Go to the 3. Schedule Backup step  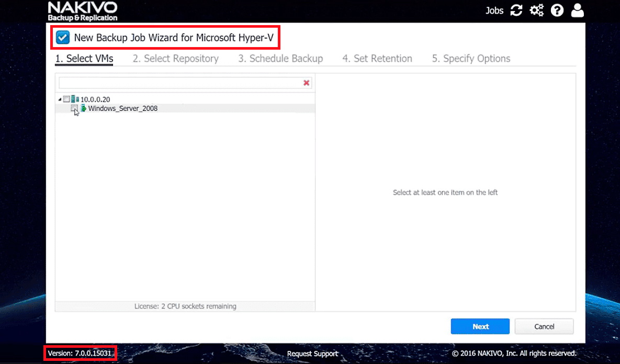click(x=280, y=59)
